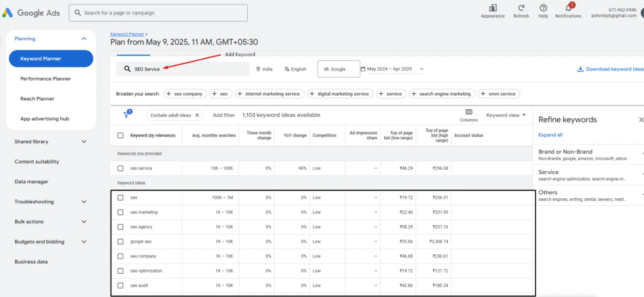Click the top search for page or campaign field
Viewport: 644px width, 297px height.
pos(158,13)
